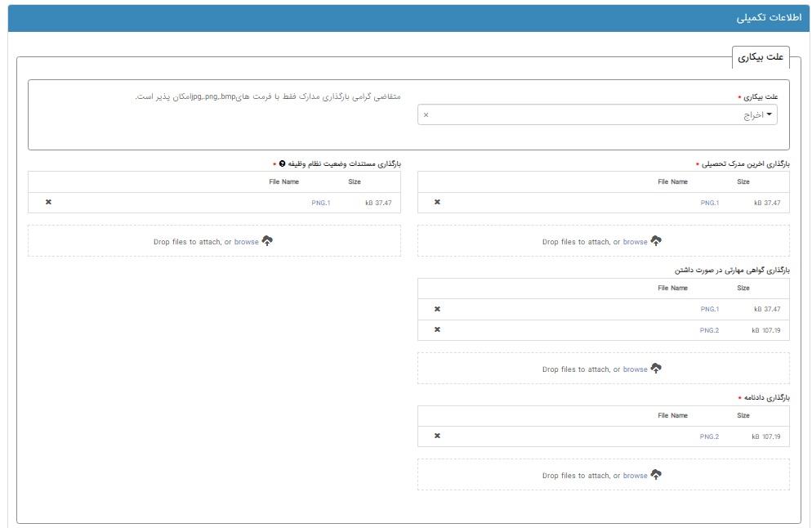Browse files for دادنامه upload
Image resolution: width=812 pixels, height=528 pixels.
coord(635,476)
